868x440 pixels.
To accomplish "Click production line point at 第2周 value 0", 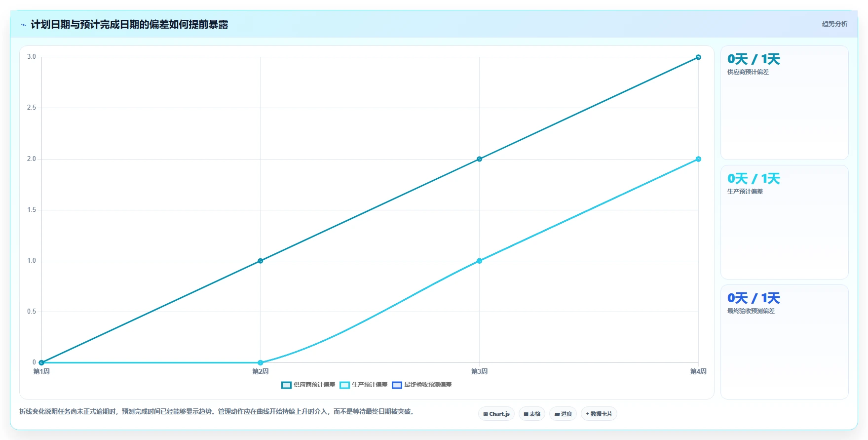I will [261, 362].
